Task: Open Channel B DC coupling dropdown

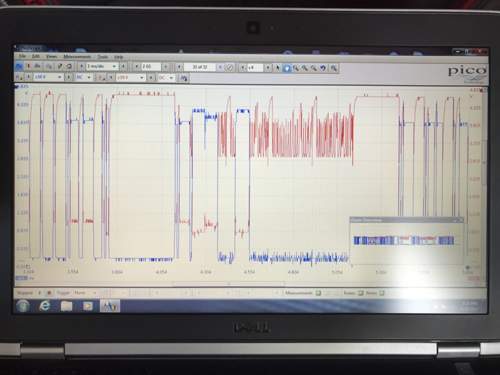Action: [x=166, y=78]
